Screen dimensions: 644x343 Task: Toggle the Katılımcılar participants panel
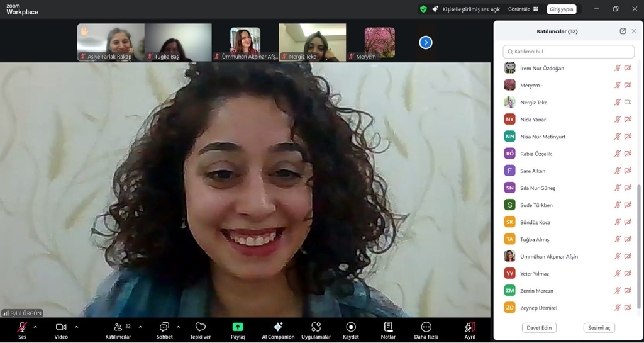click(118, 327)
